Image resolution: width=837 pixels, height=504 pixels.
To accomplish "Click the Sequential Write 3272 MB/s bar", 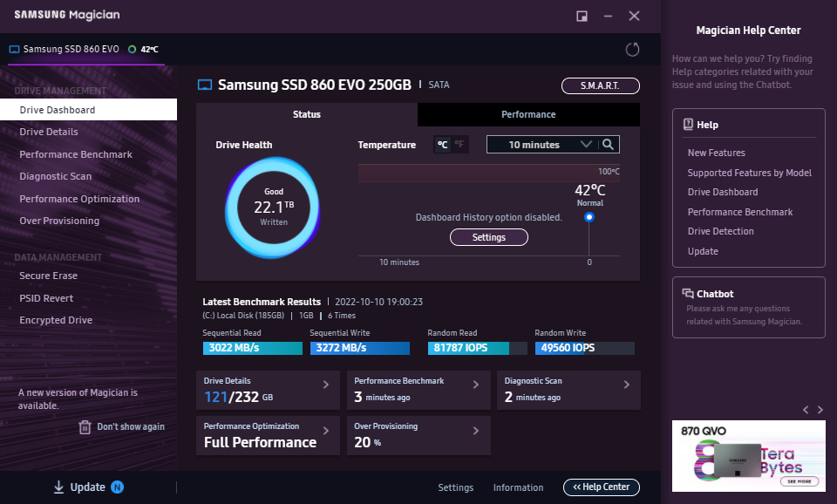I will tap(360, 348).
